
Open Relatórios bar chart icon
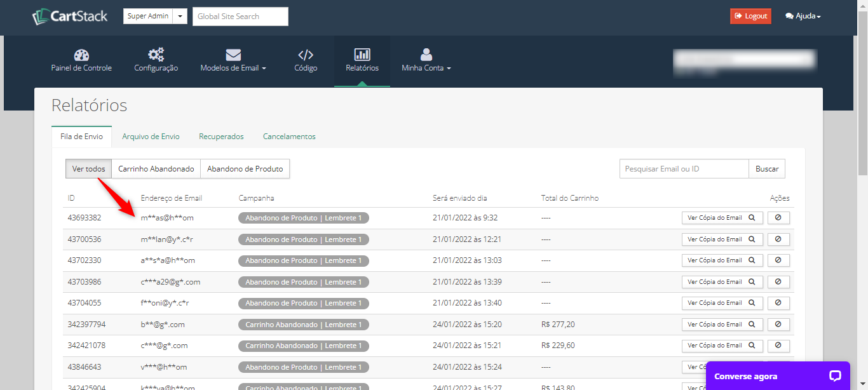362,55
